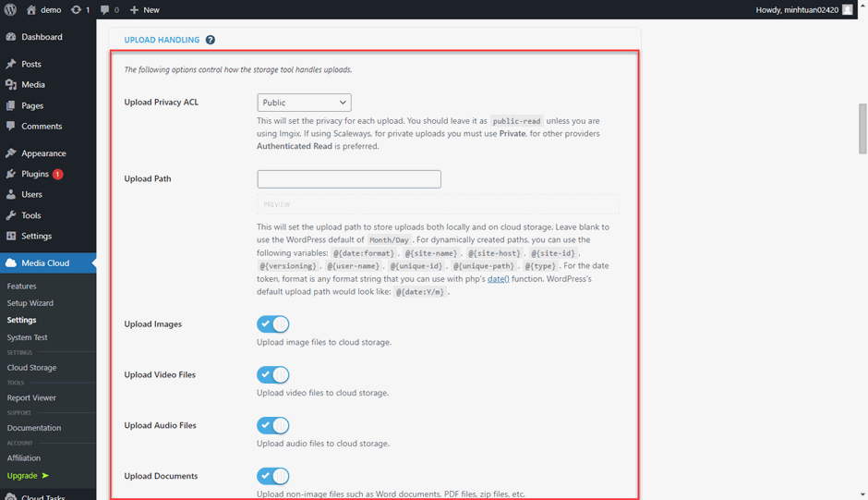Click the Posts pin icon

point(11,64)
